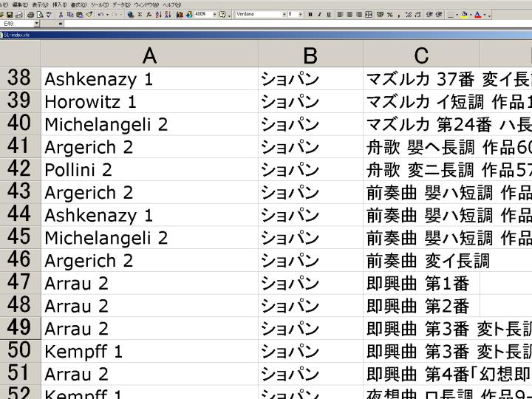Apply Comma style format

pyautogui.click(x=399, y=15)
